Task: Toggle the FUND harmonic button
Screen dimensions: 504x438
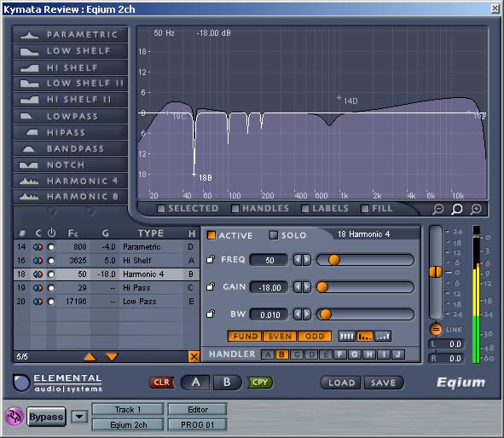Action: coord(246,337)
